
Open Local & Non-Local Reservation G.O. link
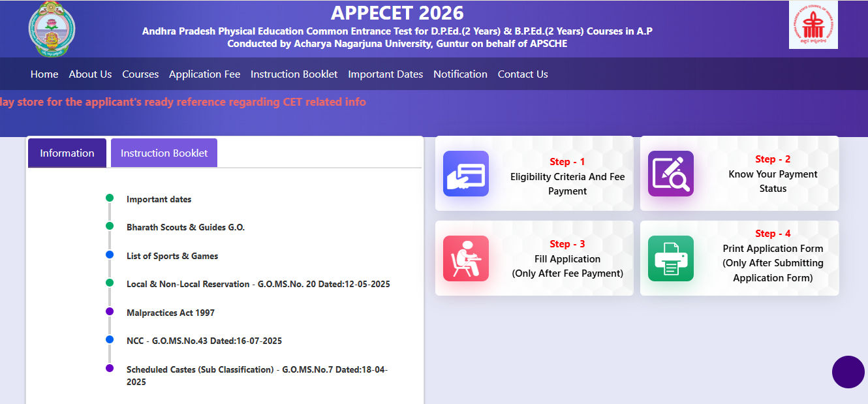click(258, 284)
